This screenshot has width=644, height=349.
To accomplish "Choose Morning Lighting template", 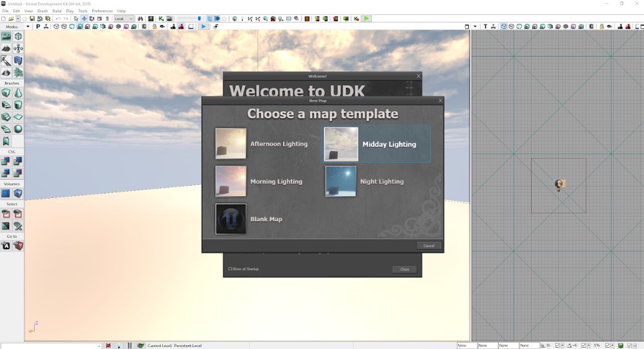I will (259, 181).
